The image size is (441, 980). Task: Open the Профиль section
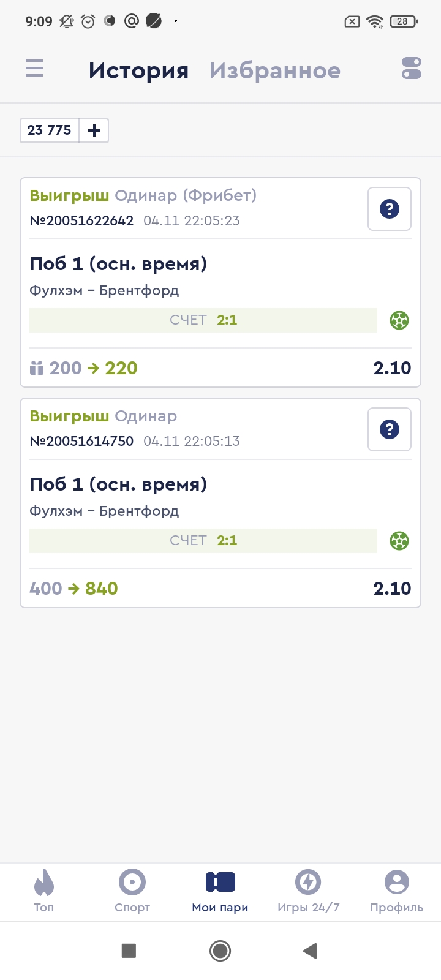coord(396,890)
